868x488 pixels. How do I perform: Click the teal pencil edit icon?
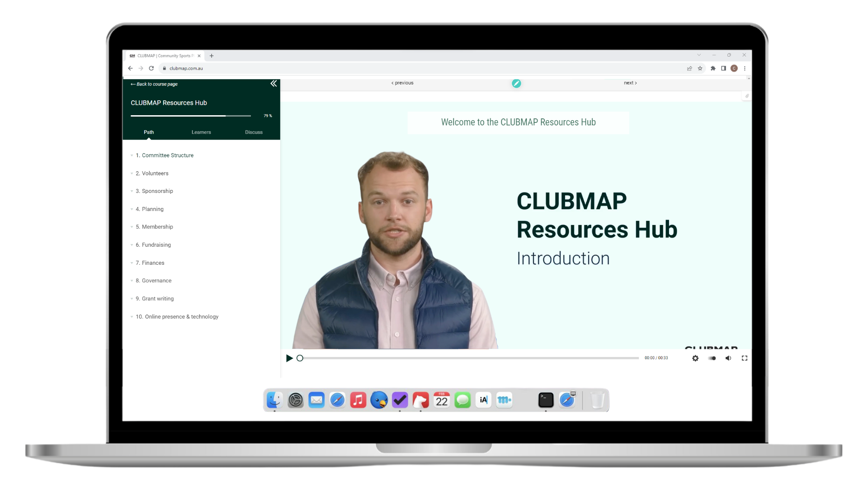coord(516,84)
